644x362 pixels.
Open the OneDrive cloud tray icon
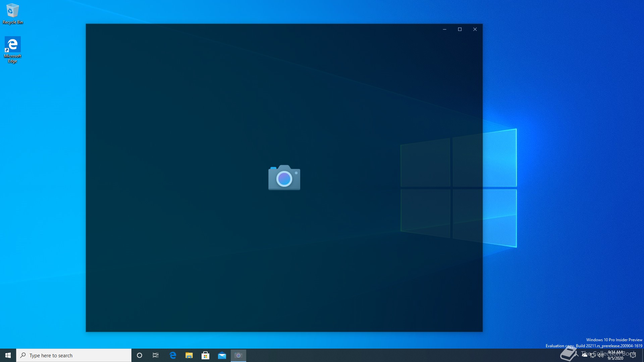(585, 355)
